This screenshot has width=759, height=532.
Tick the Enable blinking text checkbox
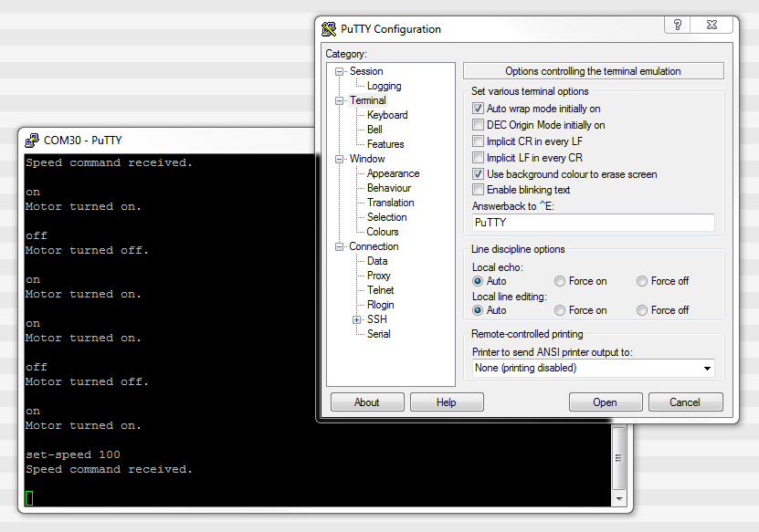point(478,190)
